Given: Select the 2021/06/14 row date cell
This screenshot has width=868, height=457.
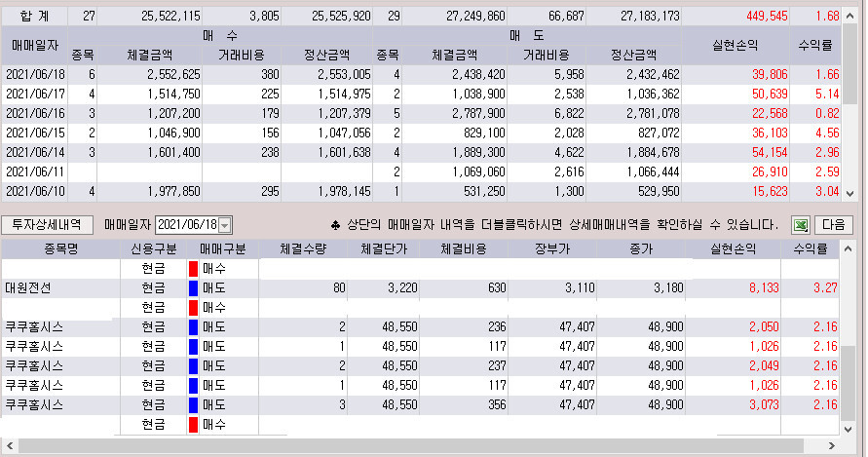Looking at the screenshot, I should [35, 152].
